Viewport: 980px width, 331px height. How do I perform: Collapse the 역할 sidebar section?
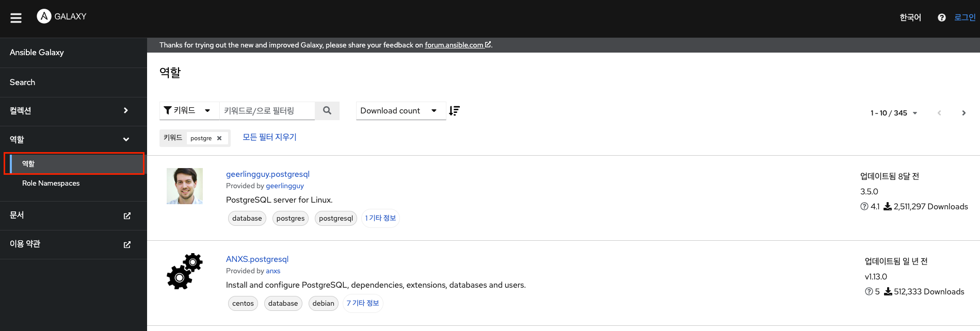(73, 140)
